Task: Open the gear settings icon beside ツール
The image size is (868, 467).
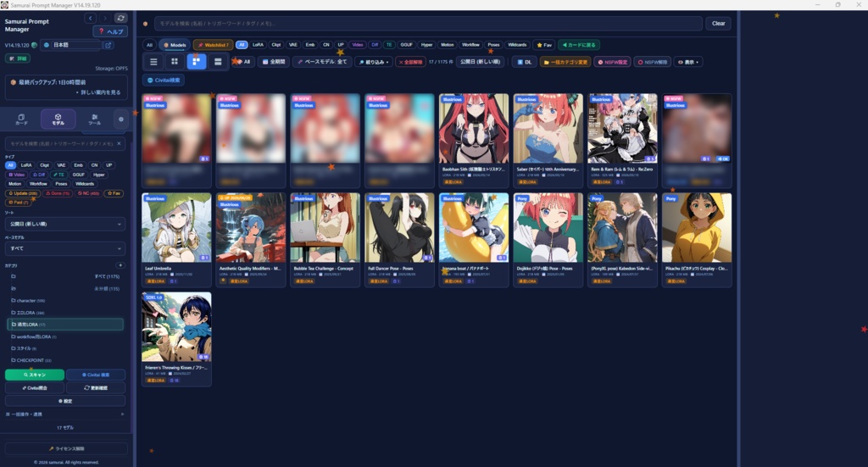Action: click(120, 119)
